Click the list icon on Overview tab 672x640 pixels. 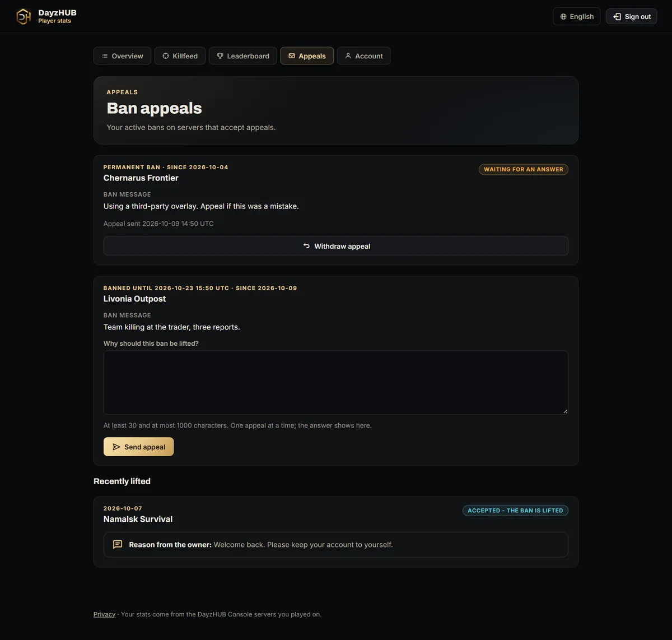[x=105, y=55]
